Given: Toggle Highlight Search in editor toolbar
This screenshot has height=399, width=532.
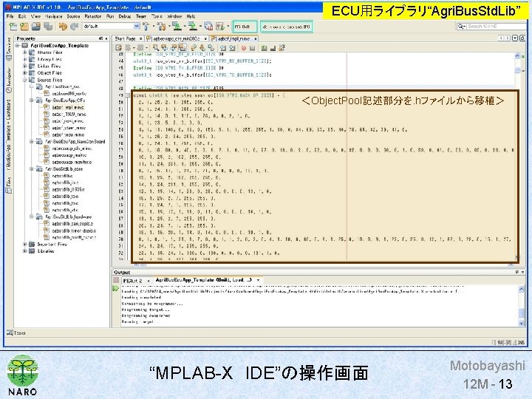Looking at the screenshot, I should (x=183, y=48).
